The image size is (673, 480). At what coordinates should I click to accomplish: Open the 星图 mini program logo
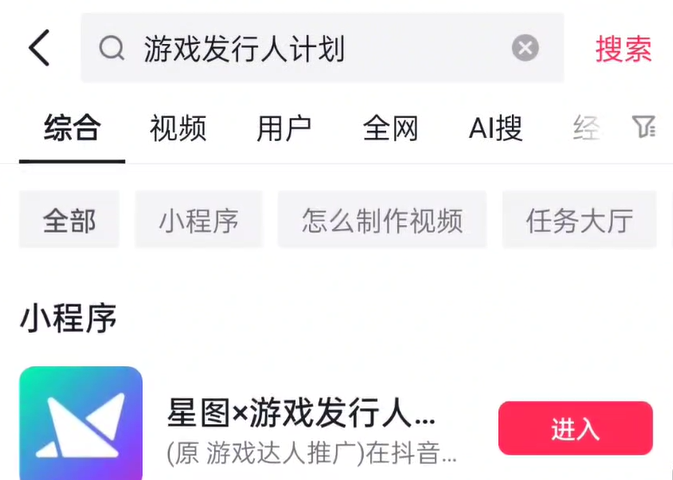tap(81, 422)
